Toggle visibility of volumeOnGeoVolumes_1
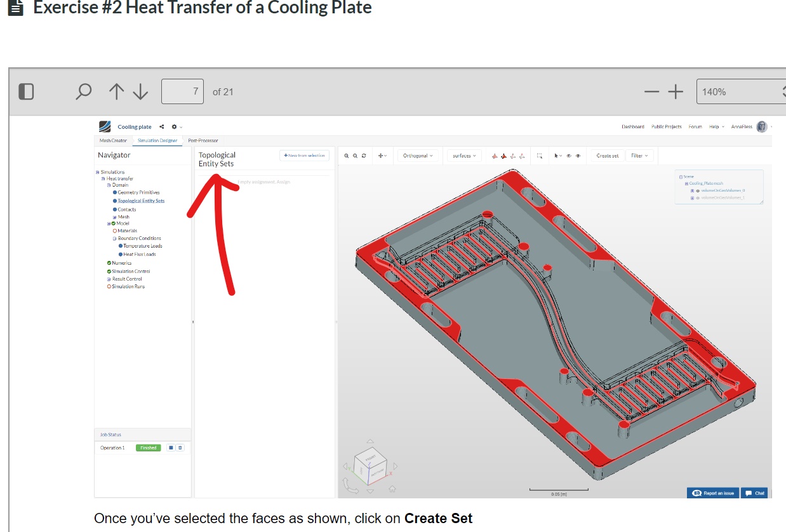 pyautogui.click(x=697, y=197)
